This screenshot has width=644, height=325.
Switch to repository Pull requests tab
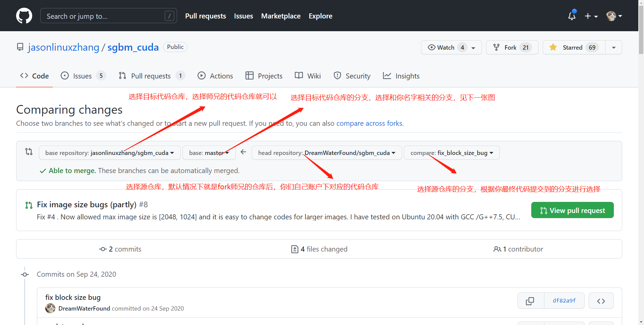pyautogui.click(x=152, y=76)
